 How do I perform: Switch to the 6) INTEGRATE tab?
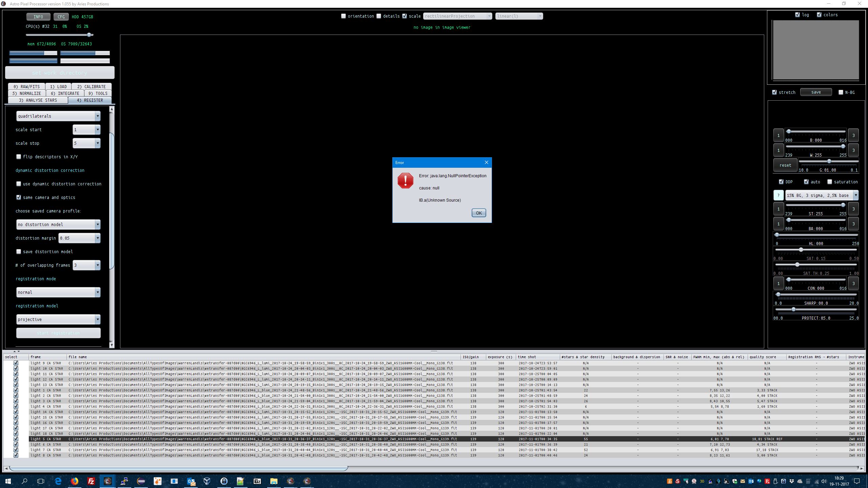(65, 93)
